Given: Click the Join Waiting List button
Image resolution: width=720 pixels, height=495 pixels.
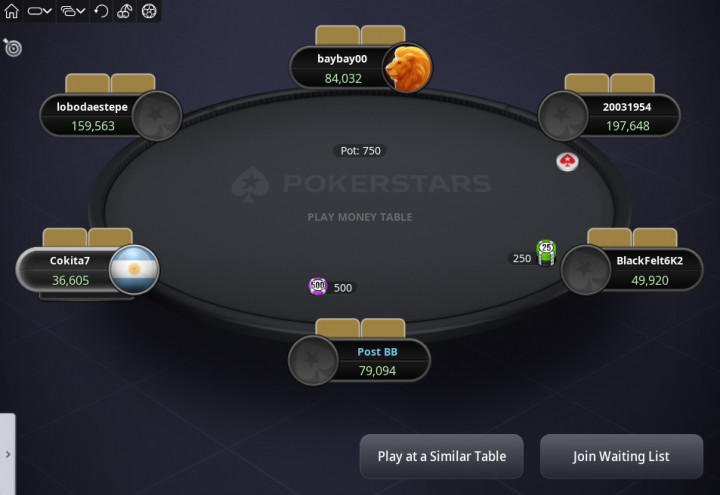Looking at the screenshot, I should point(621,456).
